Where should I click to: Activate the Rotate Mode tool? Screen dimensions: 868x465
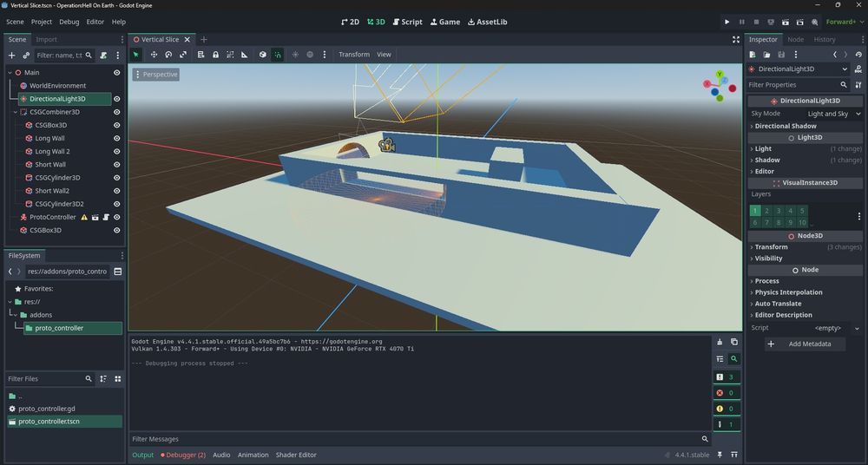click(x=168, y=55)
